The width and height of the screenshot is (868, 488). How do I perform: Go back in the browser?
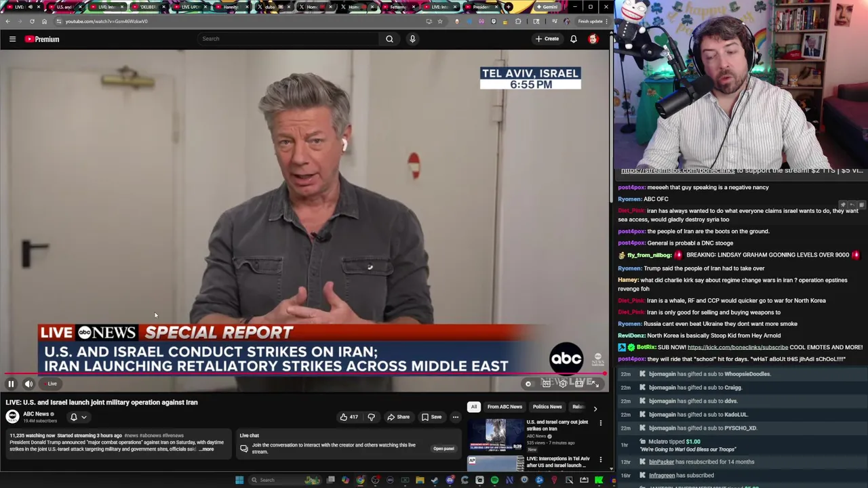[7, 22]
